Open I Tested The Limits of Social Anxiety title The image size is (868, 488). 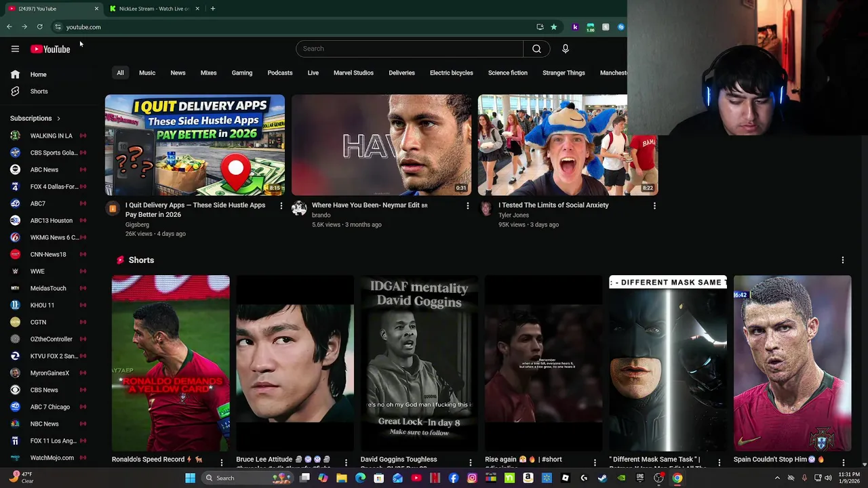pos(553,205)
